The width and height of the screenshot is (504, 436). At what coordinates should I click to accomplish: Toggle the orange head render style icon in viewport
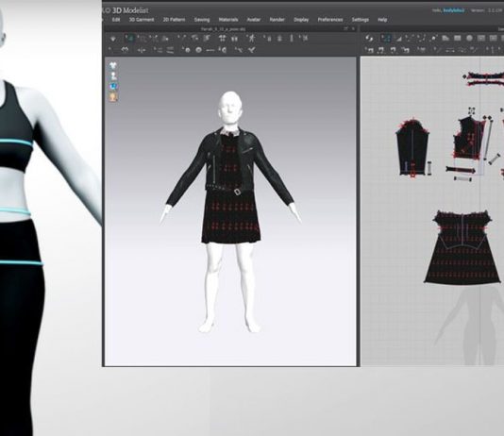[113, 97]
